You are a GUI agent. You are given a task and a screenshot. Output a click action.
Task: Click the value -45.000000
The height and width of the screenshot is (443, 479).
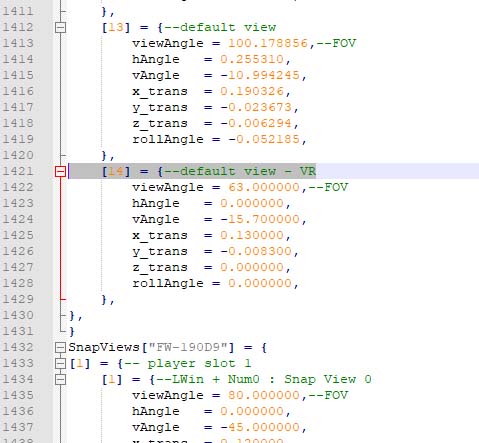pyautogui.click(x=260, y=427)
